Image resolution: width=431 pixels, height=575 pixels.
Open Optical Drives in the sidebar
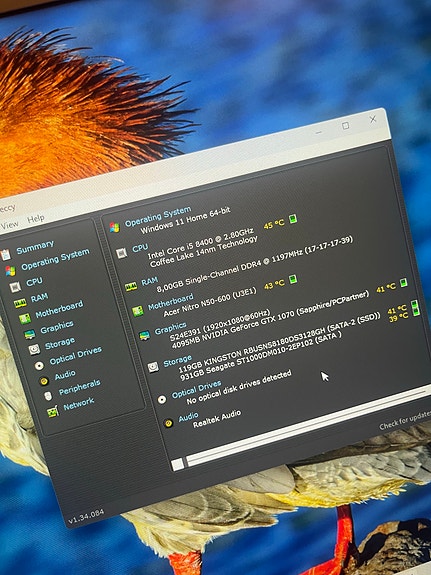[x=76, y=355]
